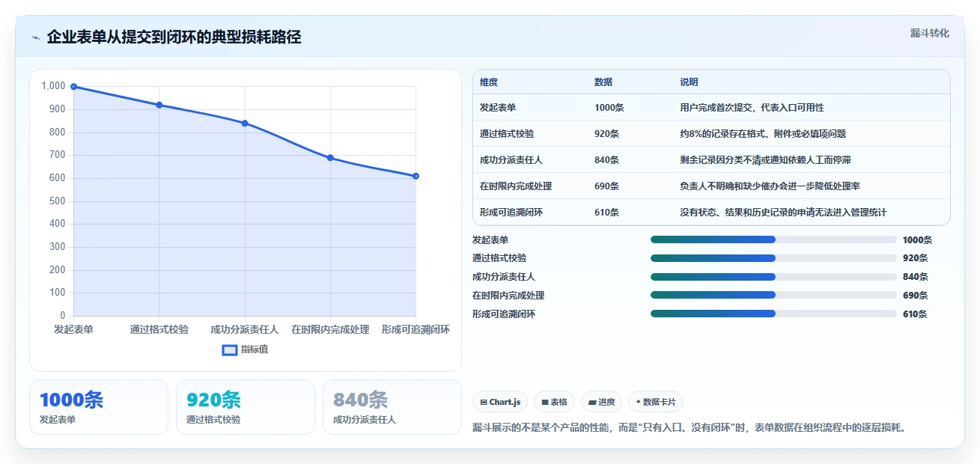Click the page title 企业表单从提交到闭环的典型损耗路径
The image size is (980, 464).
pos(174,37)
